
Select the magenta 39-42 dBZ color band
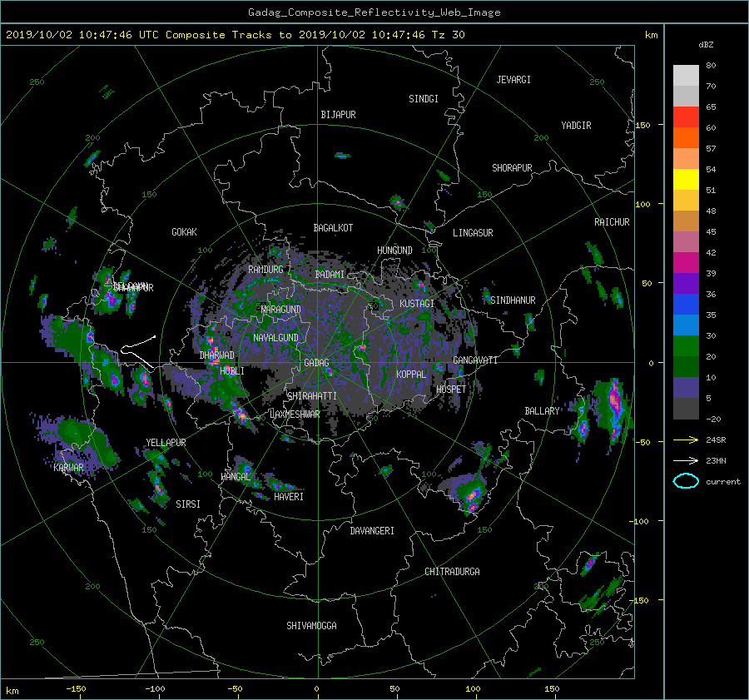coord(686,262)
